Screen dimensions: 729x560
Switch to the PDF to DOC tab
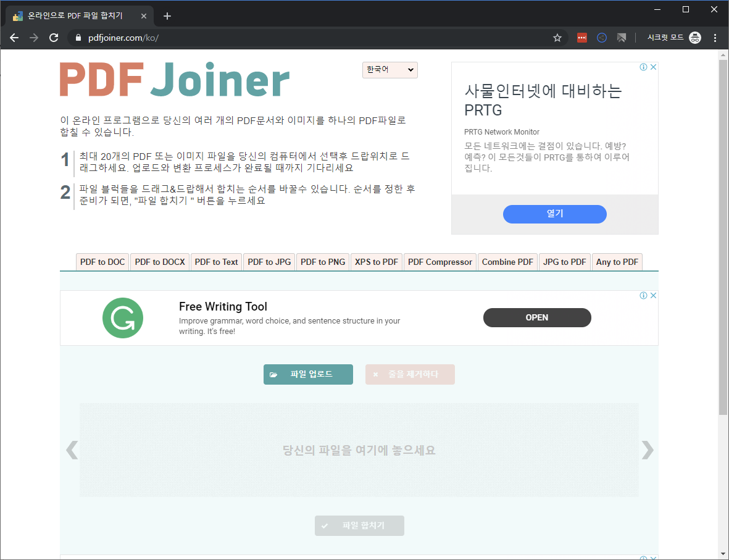[x=102, y=262]
